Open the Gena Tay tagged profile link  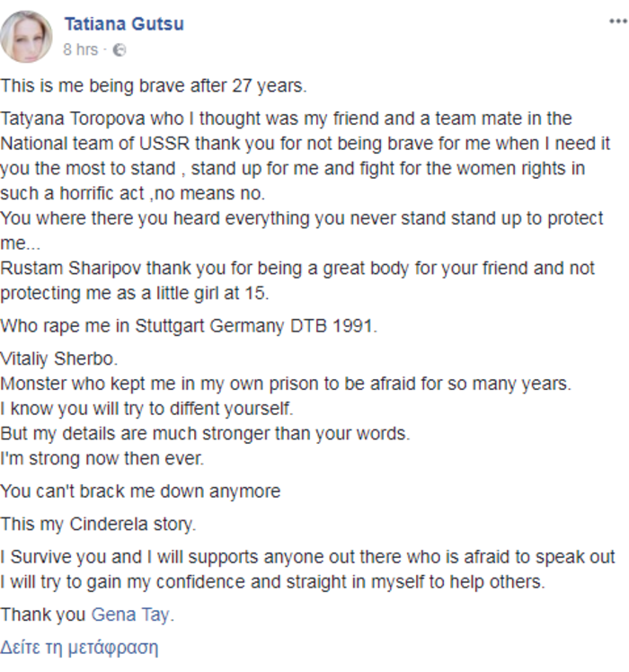click(131, 615)
